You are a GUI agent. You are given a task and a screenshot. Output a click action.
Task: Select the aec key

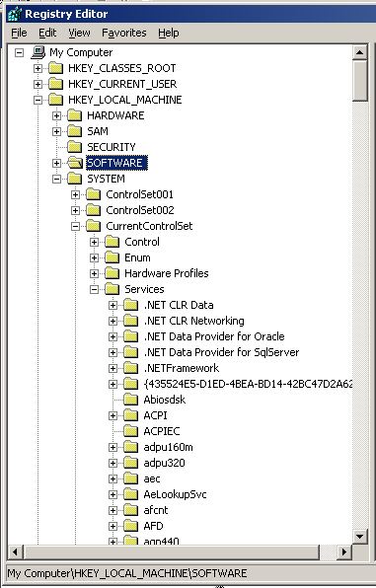[152, 478]
